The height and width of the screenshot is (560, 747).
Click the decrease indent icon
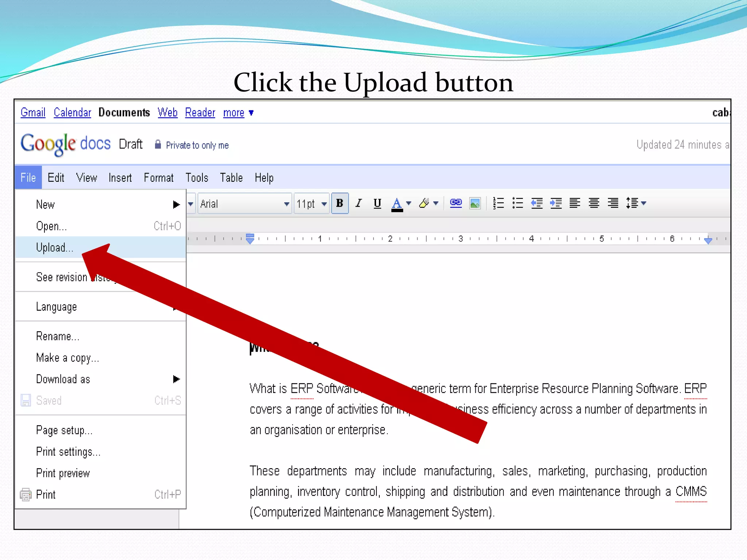tap(537, 203)
